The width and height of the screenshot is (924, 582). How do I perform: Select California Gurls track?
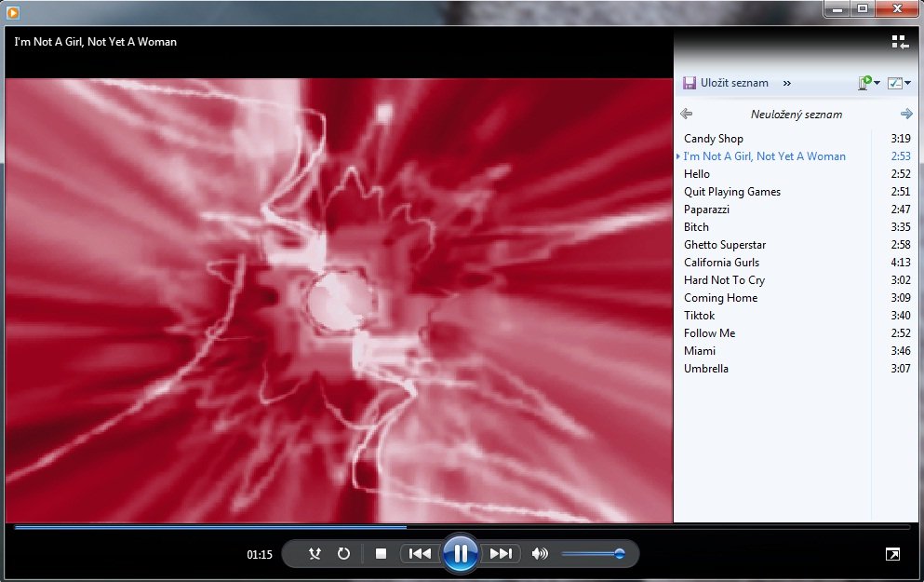tap(795, 263)
